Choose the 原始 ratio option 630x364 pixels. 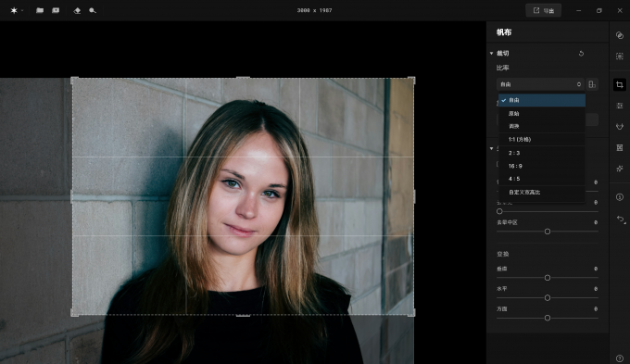coord(542,114)
